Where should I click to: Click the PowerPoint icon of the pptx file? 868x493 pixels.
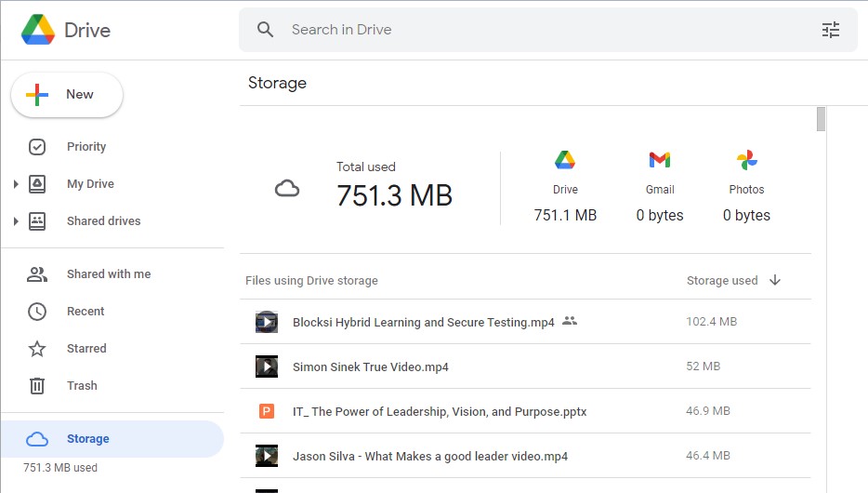pos(267,411)
